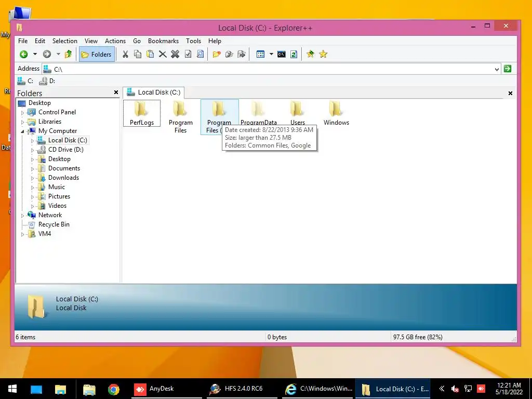Viewport: 532px width, 399px height.
Task: Open the Go menu
Action: (x=137, y=41)
